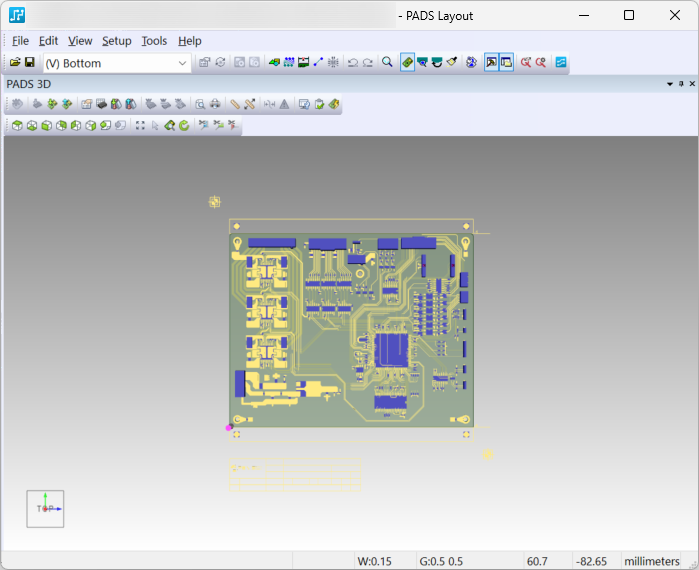Click the Undo arrow
Viewport: 699px width, 570px height.
click(x=353, y=62)
